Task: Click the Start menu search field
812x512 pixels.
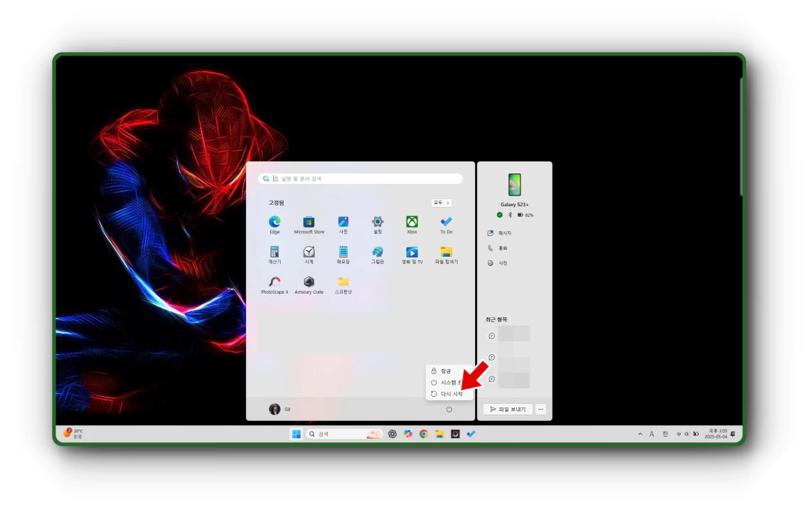Action: pos(360,178)
